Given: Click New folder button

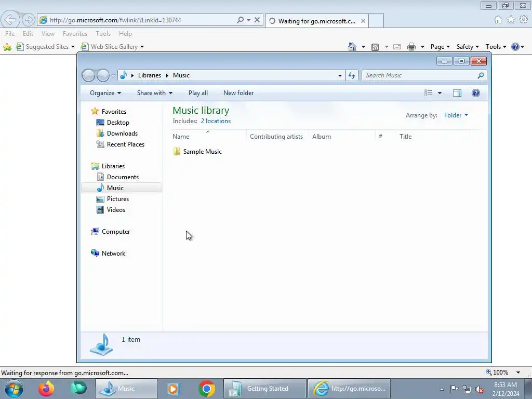Looking at the screenshot, I should 238,93.
